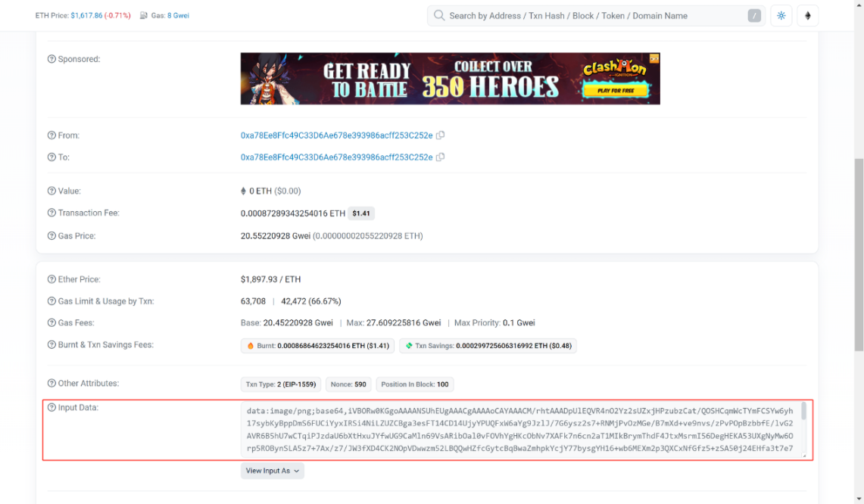
Task: Click the Txn Type 2 (EIP-1559) badge
Action: (x=280, y=384)
